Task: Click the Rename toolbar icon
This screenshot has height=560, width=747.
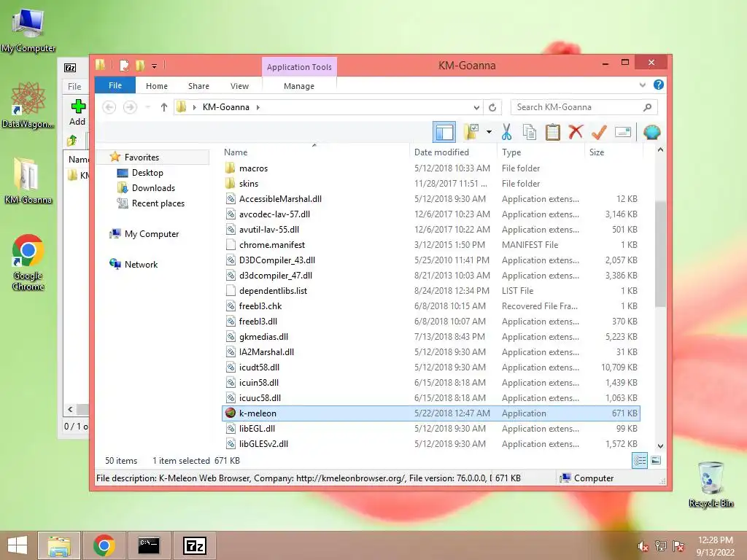Action: coord(623,132)
